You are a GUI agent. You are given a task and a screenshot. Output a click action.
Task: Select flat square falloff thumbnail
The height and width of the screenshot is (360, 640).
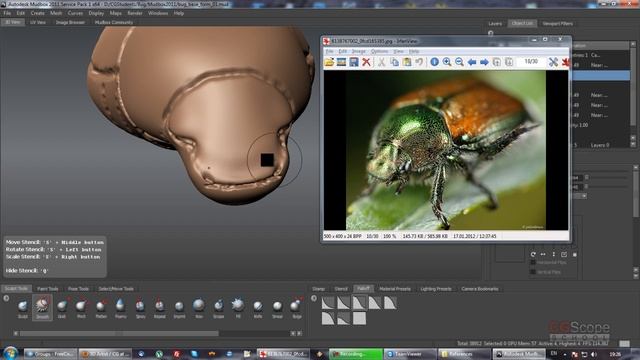pyautogui.click(x=359, y=319)
